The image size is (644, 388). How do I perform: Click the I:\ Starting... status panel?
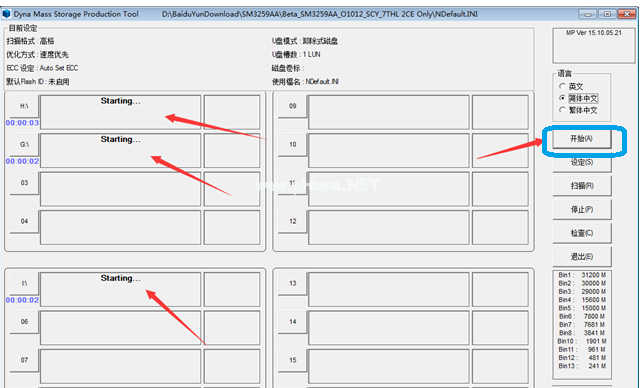point(120,289)
